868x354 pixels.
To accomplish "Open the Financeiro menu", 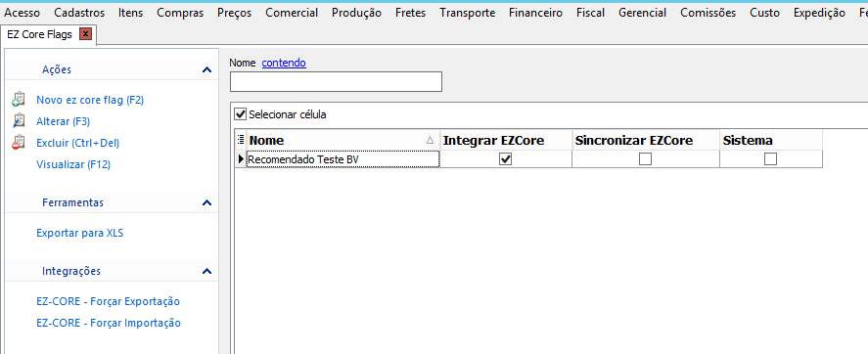I will pos(536,13).
